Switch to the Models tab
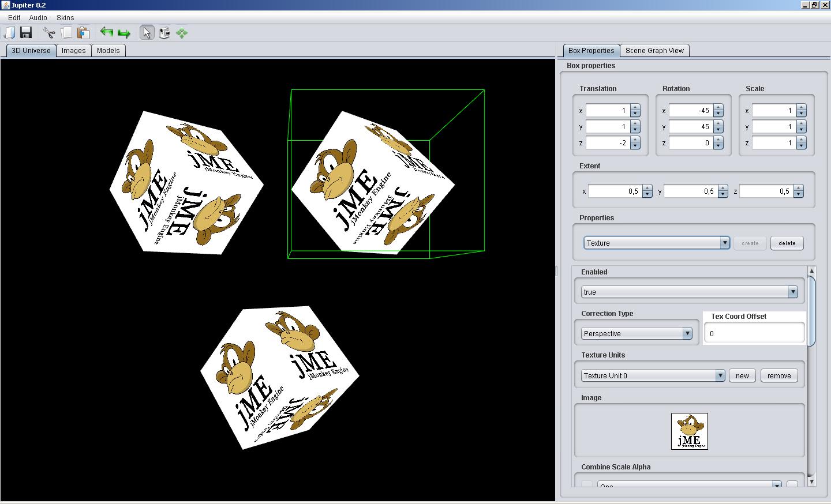 (108, 50)
